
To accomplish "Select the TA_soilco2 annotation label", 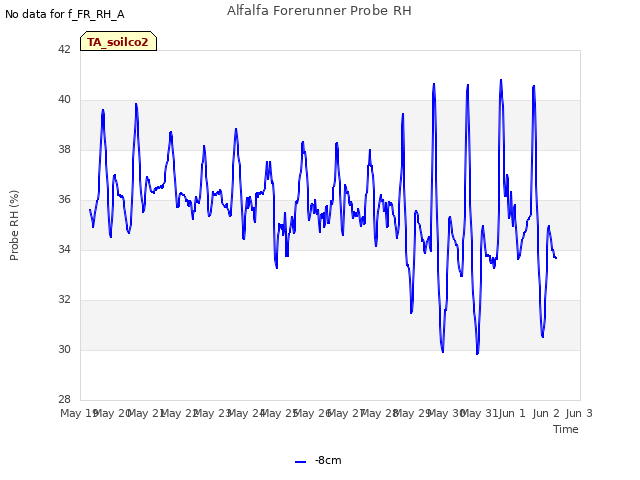I will 118,42.
